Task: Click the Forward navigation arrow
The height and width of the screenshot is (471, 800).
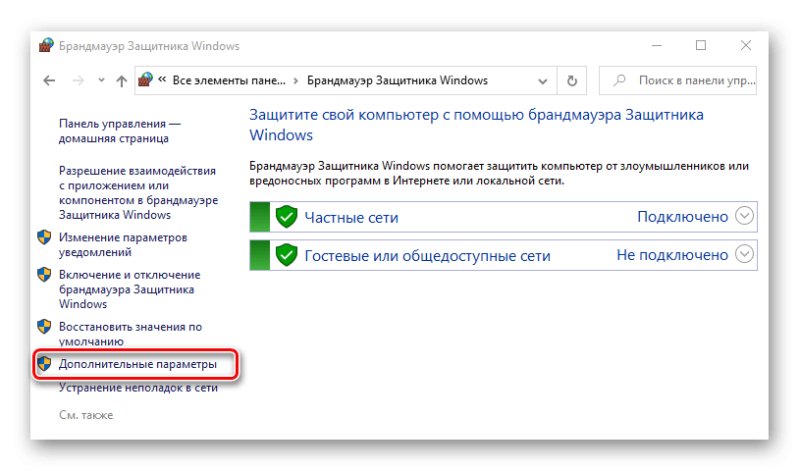Action: pyautogui.click(x=78, y=81)
